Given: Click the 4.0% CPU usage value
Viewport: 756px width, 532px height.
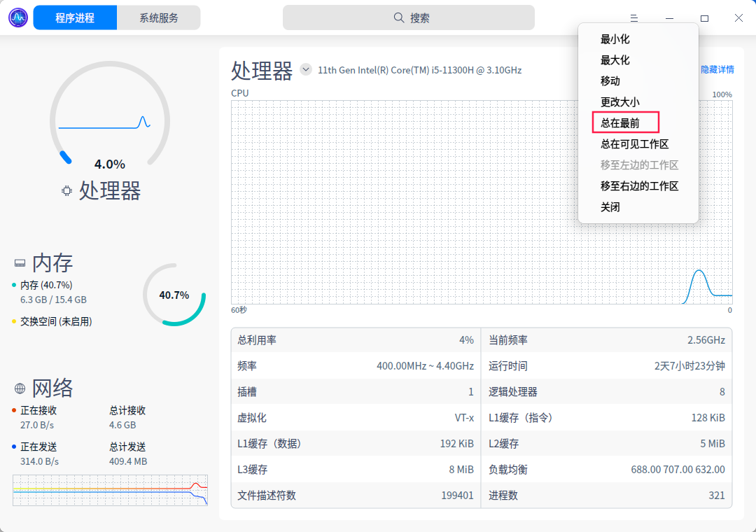Looking at the screenshot, I should coord(109,164).
